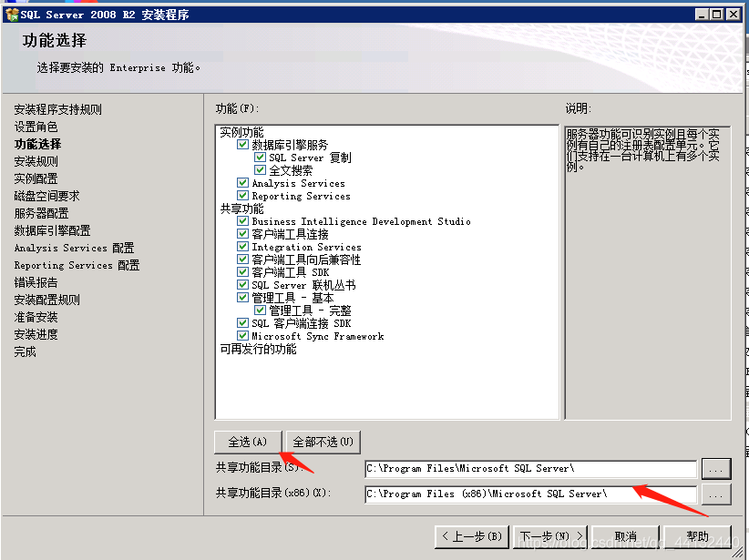Image resolution: width=749 pixels, height=560 pixels.
Task: Open help with 帮助 button
Action: [697, 536]
